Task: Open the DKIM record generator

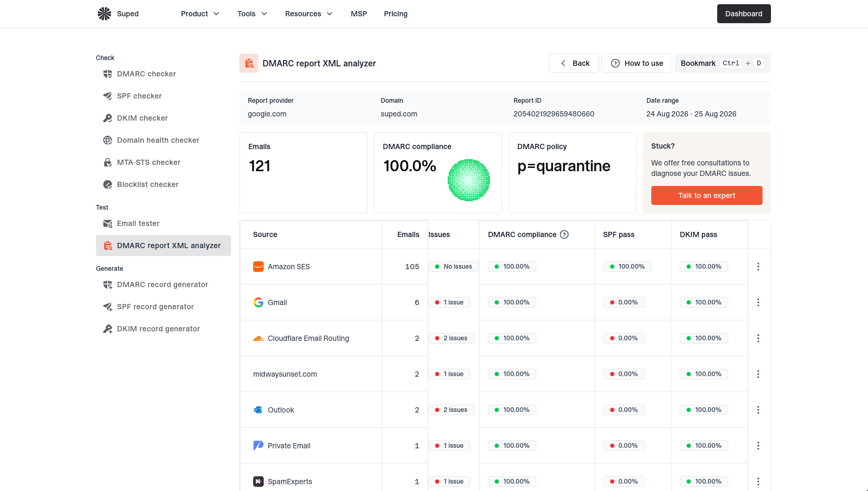Action: tap(163, 329)
